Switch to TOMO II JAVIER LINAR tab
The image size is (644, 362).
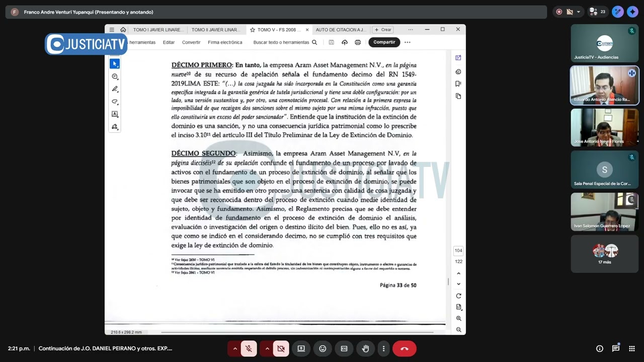point(215,30)
